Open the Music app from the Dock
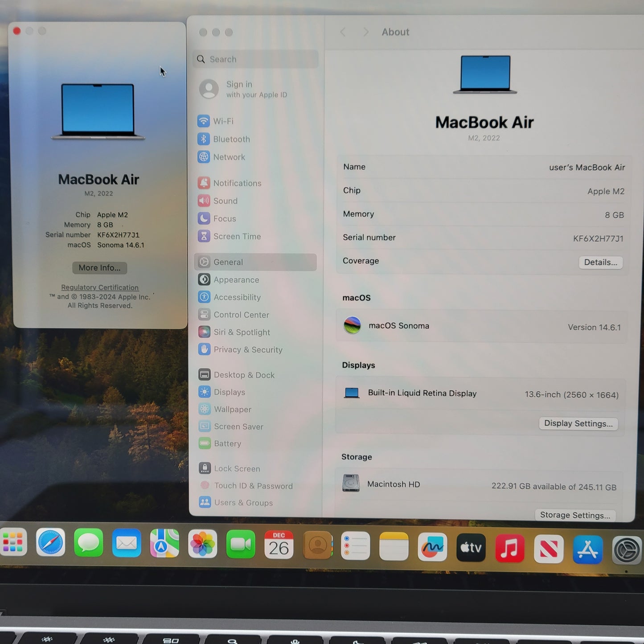 pos(509,549)
